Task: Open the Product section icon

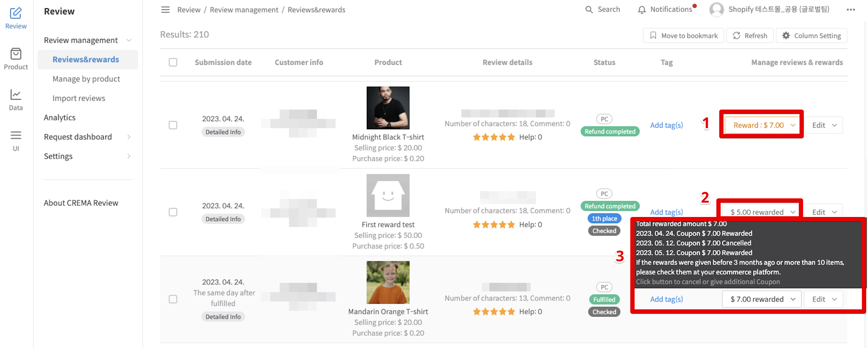Action: [x=16, y=54]
